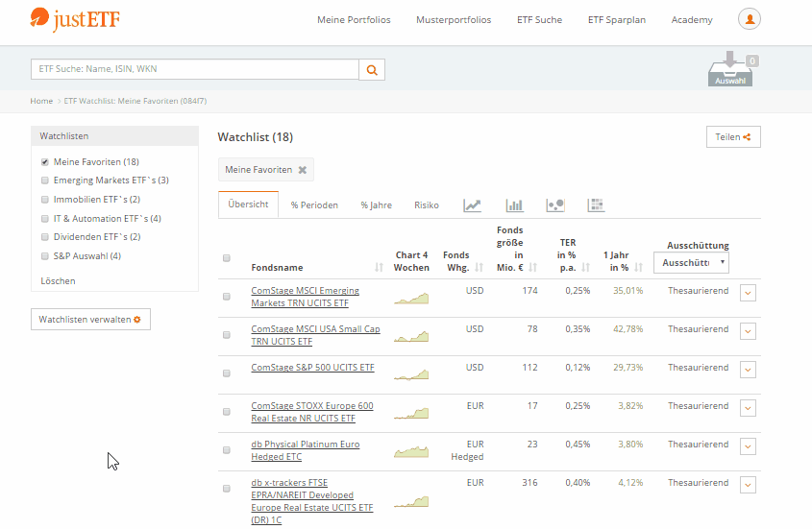Open the Ausschüttung filter dropdown
The width and height of the screenshot is (812, 529).
point(691,262)
